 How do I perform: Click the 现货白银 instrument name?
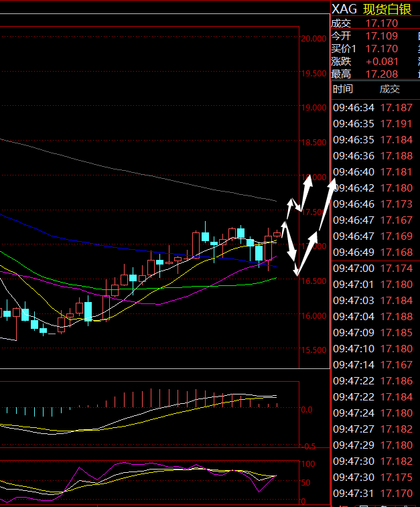click(x=387, y=9)
